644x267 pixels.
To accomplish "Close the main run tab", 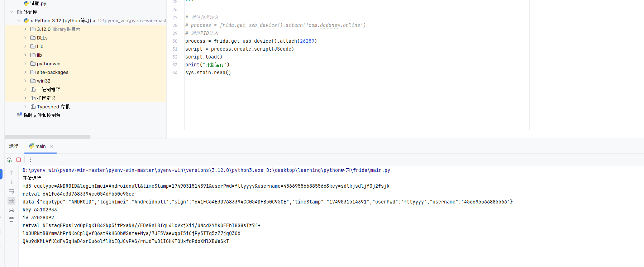I will pos(52,146).
